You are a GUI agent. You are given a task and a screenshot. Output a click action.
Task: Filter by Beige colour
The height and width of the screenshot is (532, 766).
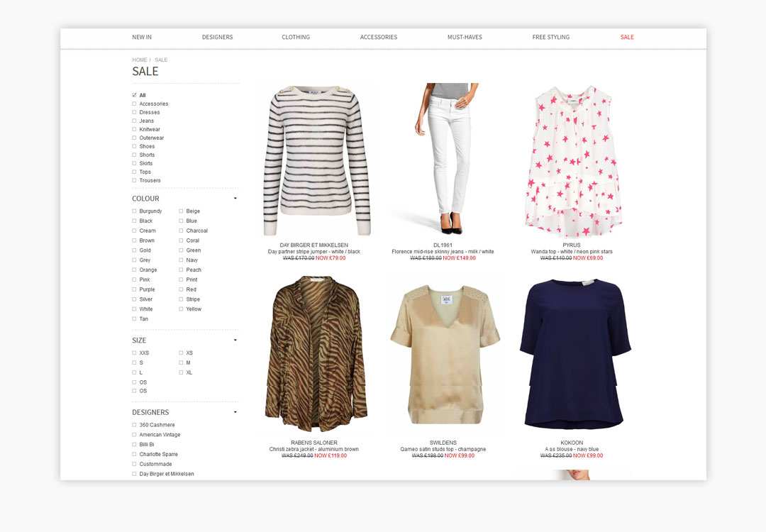coord(181,211)
